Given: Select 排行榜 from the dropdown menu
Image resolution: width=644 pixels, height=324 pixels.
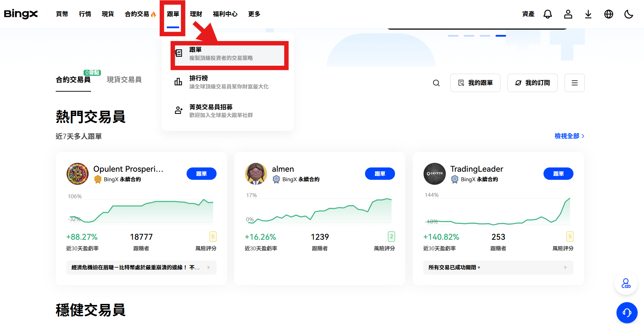Looking at the screenshot, I should [199, 82].
